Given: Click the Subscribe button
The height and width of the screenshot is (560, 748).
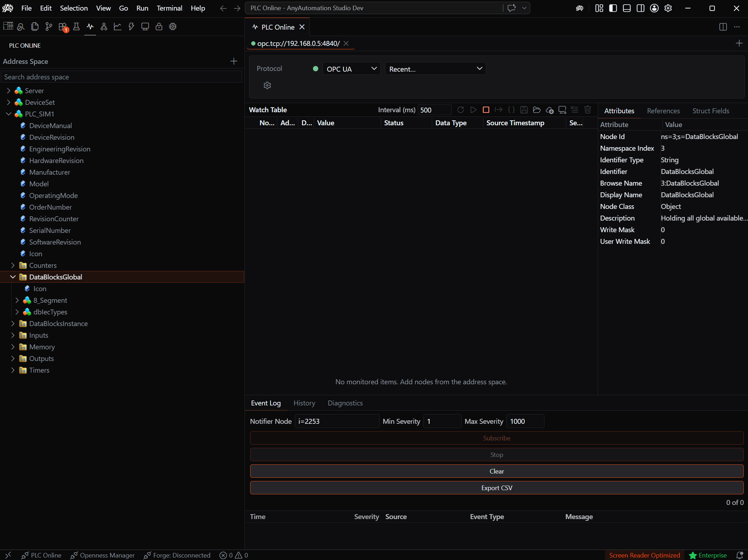Looking at the screenshot, I should click(496, 438).
